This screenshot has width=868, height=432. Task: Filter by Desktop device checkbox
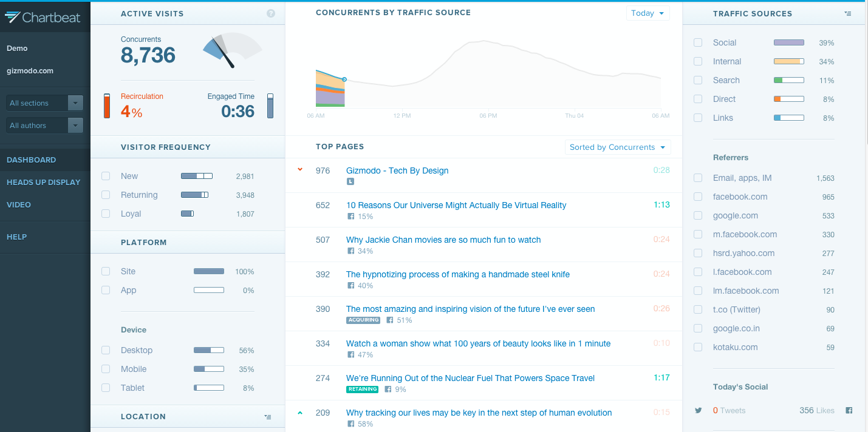pyautogui.click(x=106, y=350)
